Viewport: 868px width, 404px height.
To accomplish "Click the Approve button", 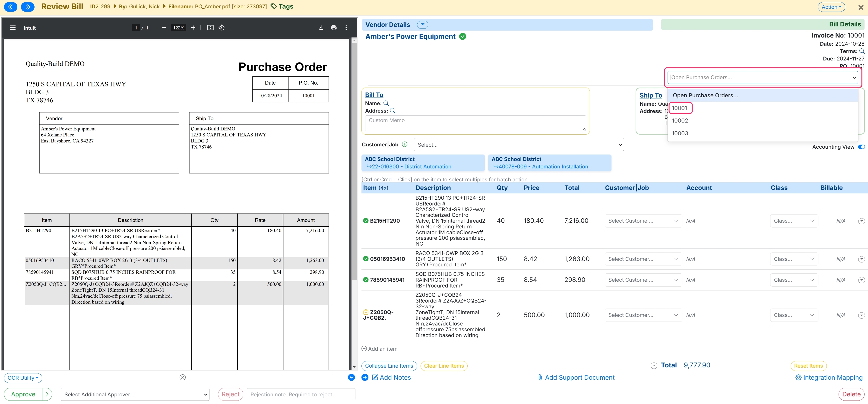I will point(23,394).
